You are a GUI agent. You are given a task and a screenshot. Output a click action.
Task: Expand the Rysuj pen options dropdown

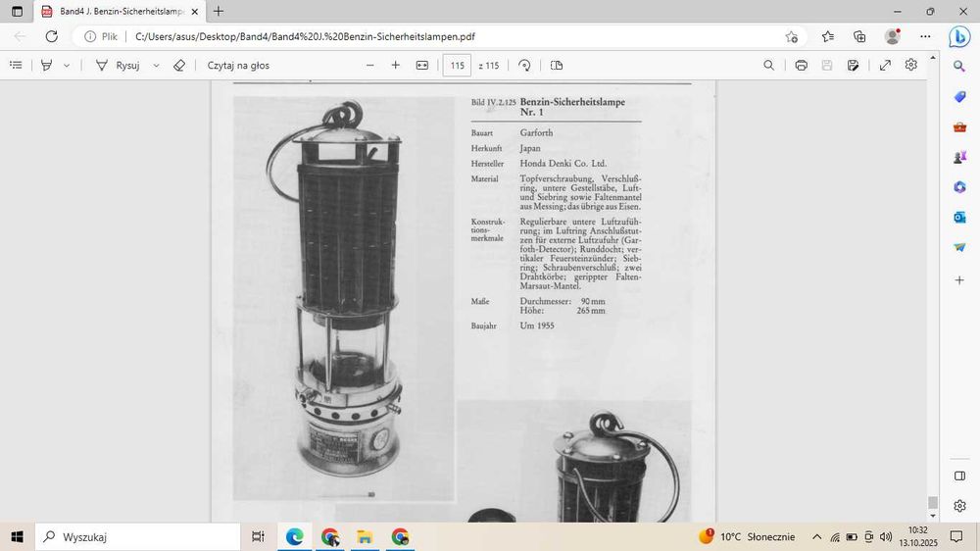pyautogui.click(x=156, y=65)
